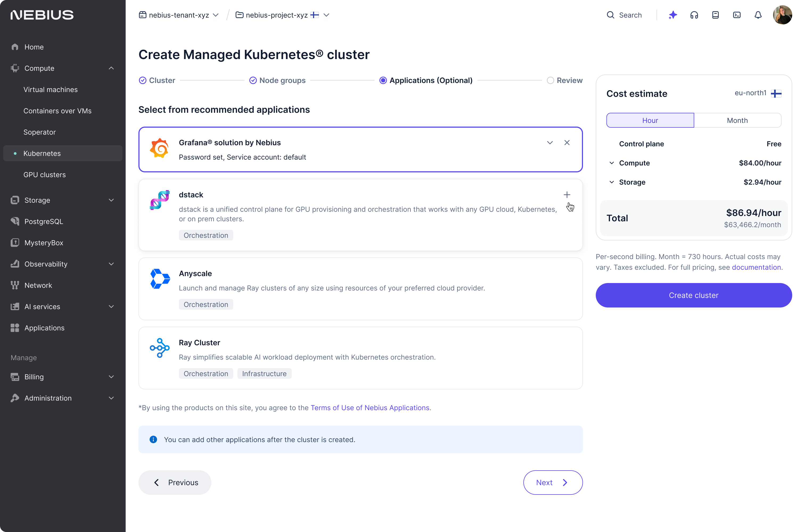Click the Nebius logo

(42, 15)
